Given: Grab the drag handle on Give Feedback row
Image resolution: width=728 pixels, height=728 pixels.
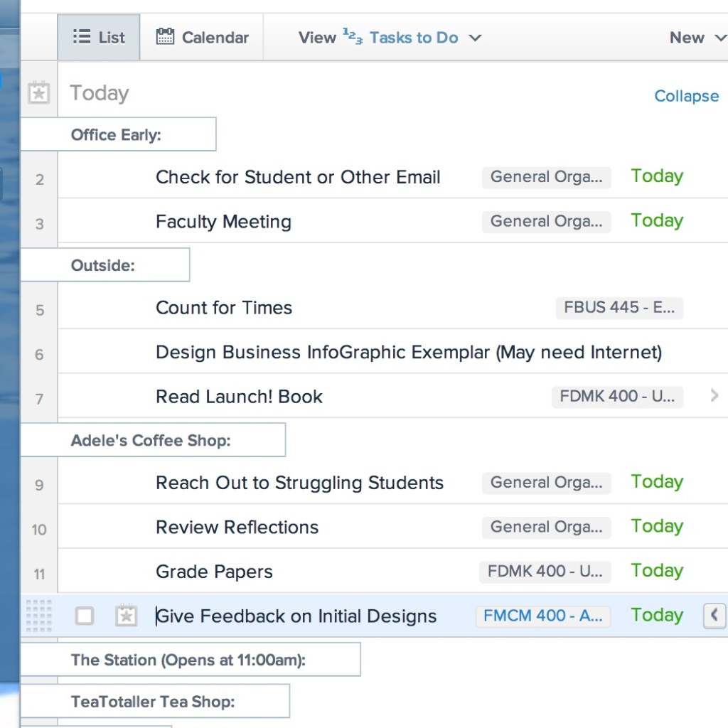Looking at the screenshot, I should tap(38, 616).
